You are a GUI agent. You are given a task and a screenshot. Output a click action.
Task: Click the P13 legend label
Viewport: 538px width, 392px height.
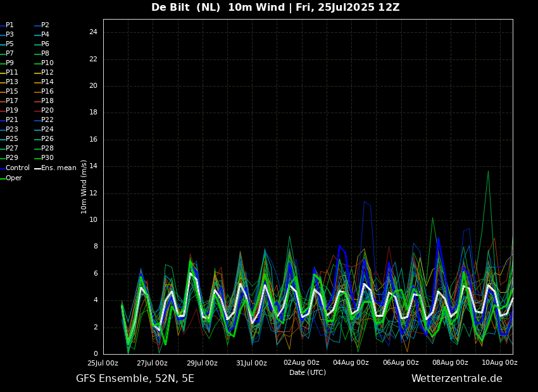click(x=12, y=82)
